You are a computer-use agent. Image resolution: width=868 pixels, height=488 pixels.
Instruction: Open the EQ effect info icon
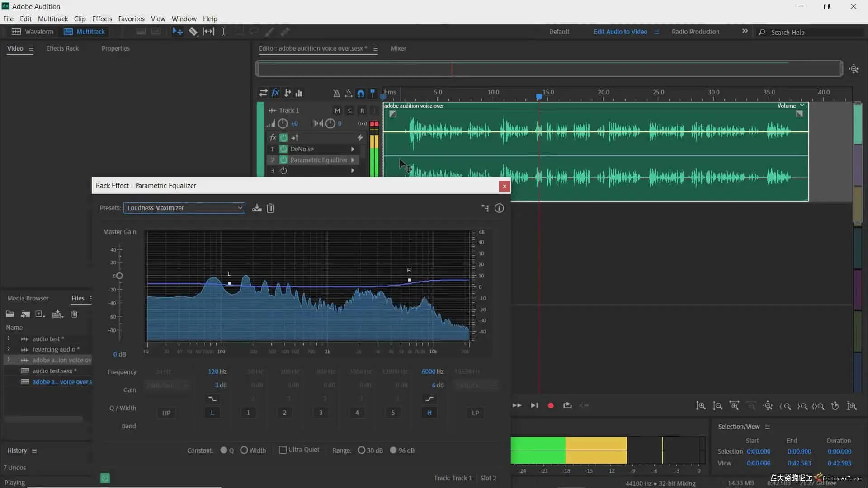[499, 208]
